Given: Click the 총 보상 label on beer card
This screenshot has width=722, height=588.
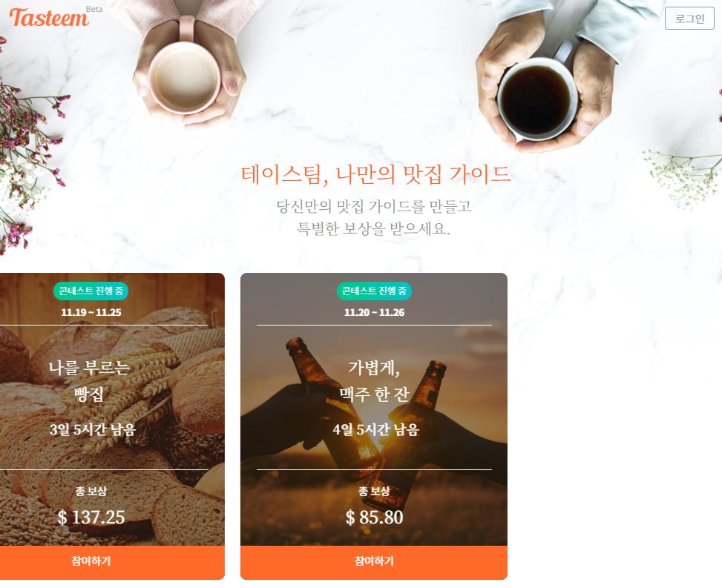Looking at the screenshot, I should pos(374,492).
